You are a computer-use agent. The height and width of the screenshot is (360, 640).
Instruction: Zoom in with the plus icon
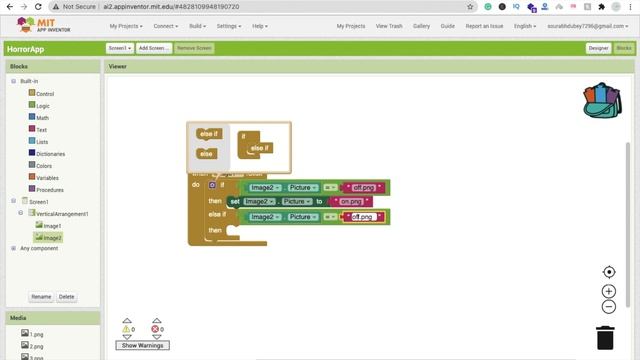(609, 291)
